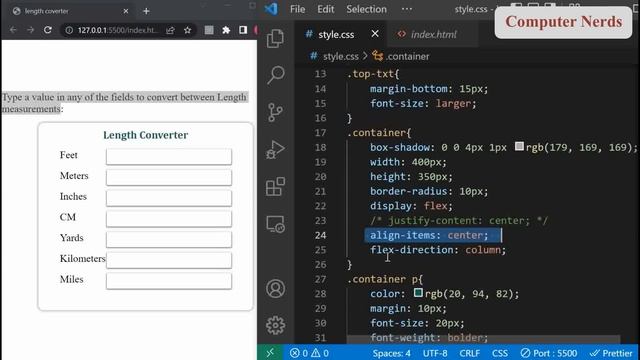Open the Manage gear icon
This screenshot has height=360, width=640.
click(x=276, y=325)
